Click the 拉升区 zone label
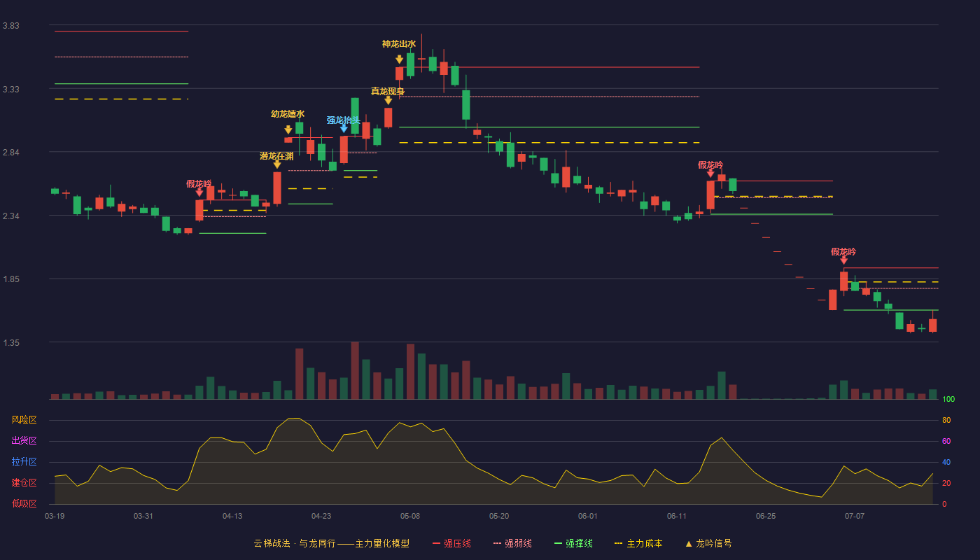 [24, 462]
